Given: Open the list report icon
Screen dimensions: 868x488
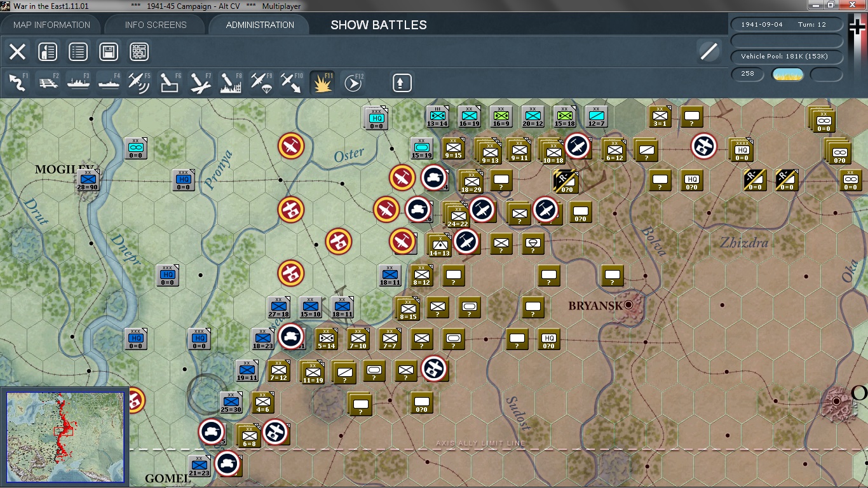Looking at the screenshot, I should click(78, 51).
